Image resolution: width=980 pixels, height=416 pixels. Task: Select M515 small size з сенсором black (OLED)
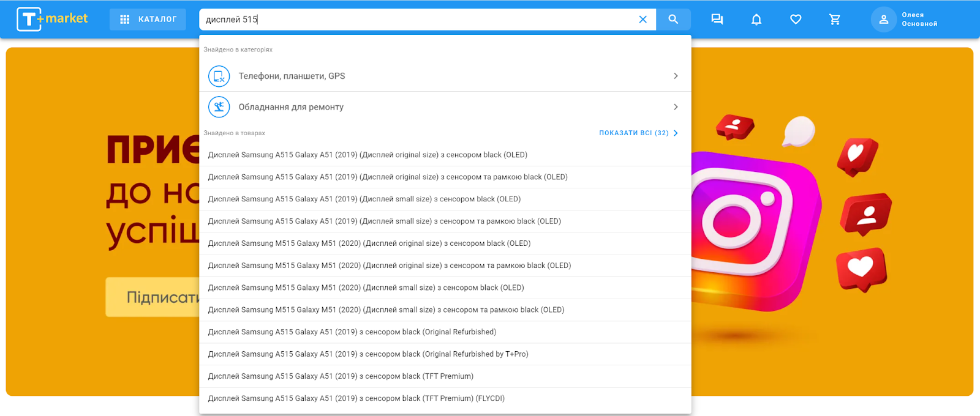445,288
